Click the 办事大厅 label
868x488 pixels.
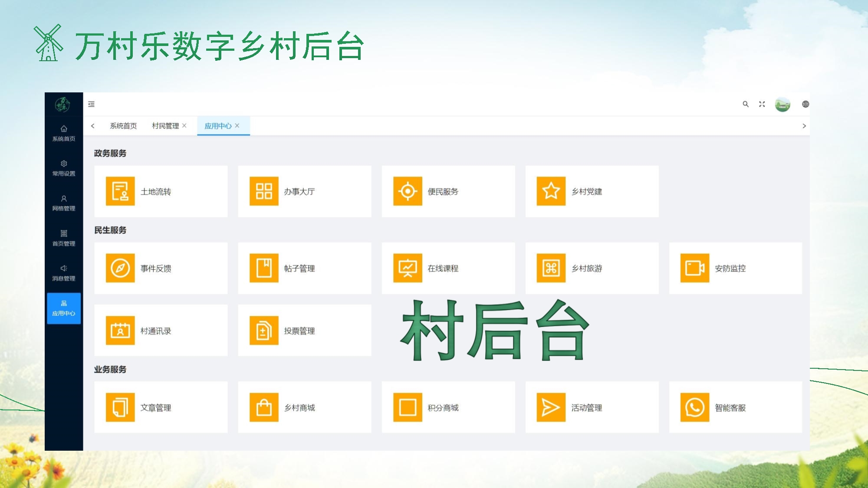coord(299,191)
